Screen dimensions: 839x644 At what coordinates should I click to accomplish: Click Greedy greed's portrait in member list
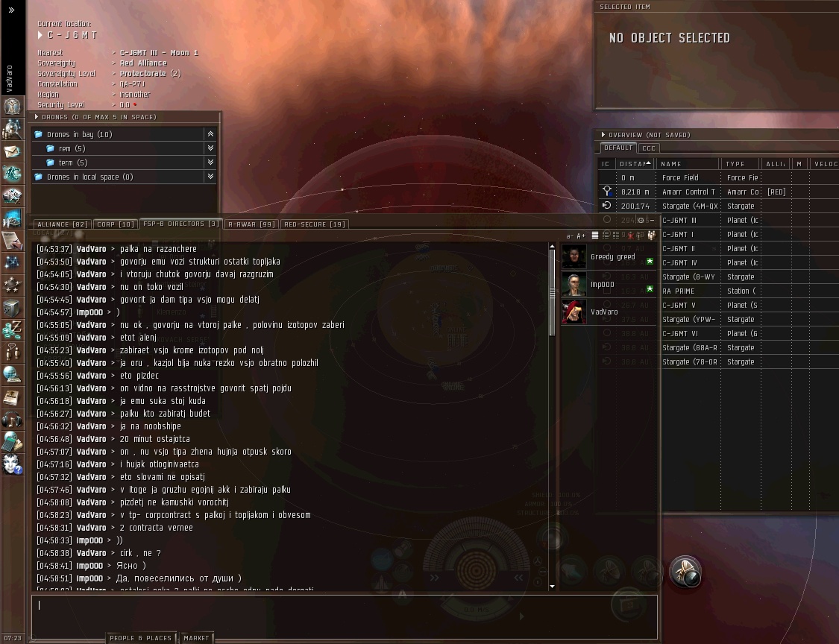coord(574,256)
